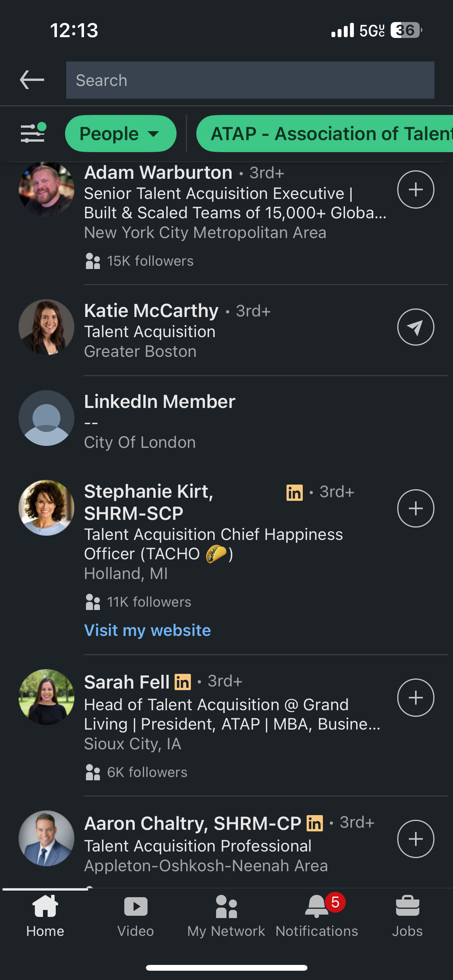Select the LinkedIn Member placeholder avatar
The width and height of the screenshot is (453, 980).
46,418
